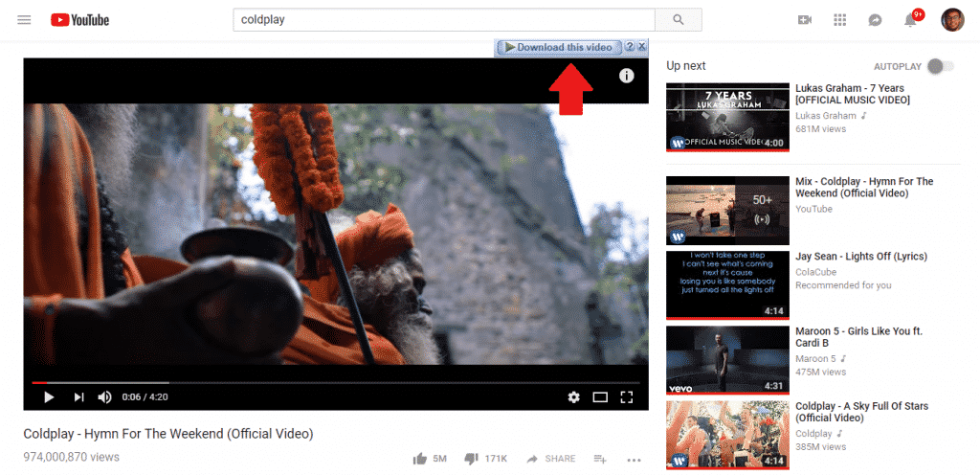Toggle theater mode on player

click(x=600, y=397)
